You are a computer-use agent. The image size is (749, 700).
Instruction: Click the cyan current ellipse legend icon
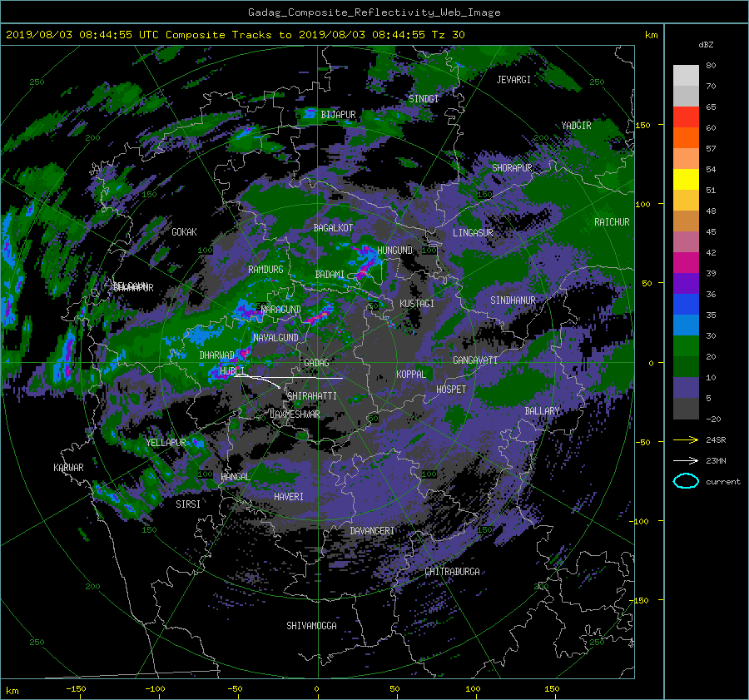click(686, 481)
